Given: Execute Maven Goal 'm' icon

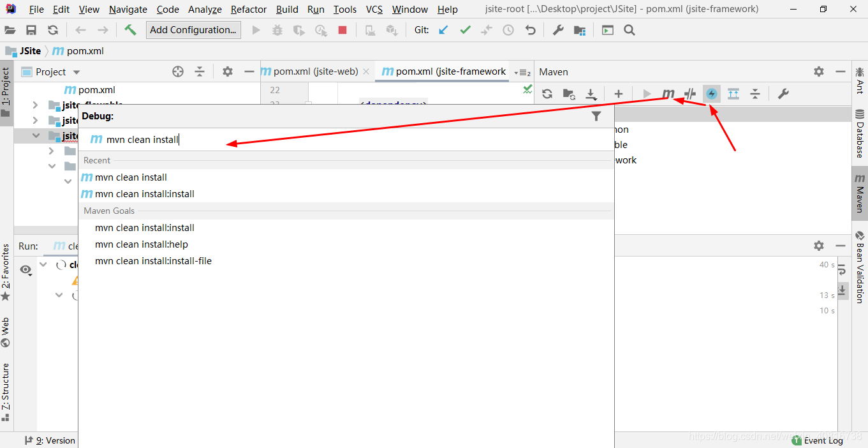Looking at the screenshot, I should [x=668, y=94].
